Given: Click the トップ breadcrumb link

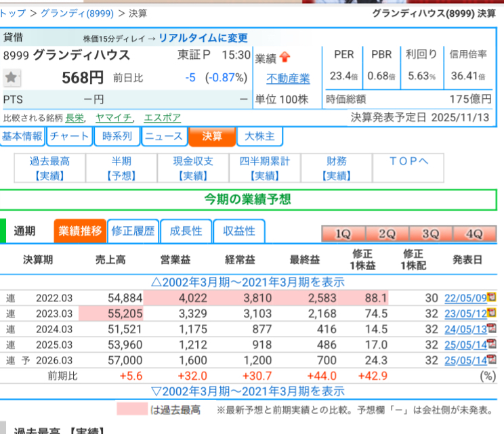Looking at the screenshot, I should point(13,13).
